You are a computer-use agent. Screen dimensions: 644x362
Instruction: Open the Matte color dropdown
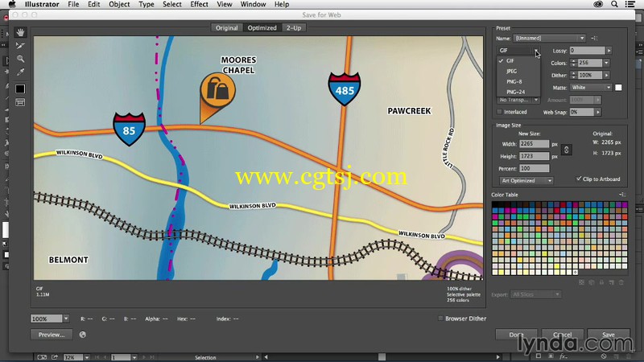pos(591,88)
